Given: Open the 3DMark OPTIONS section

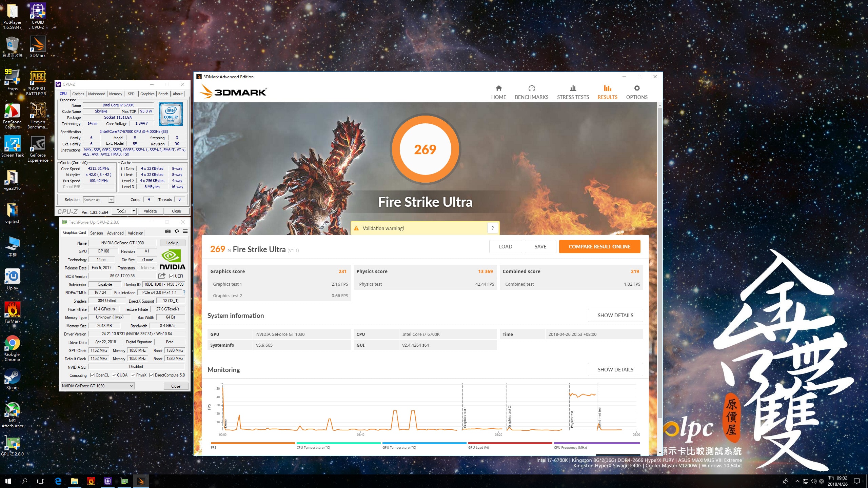Looking at the screenshot, I should point(636,92).
